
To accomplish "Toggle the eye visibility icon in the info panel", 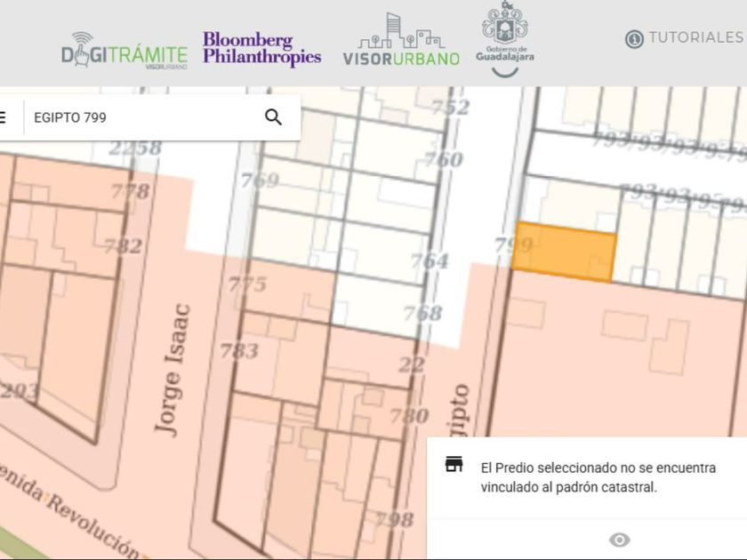I will click(x=619, y=540).
